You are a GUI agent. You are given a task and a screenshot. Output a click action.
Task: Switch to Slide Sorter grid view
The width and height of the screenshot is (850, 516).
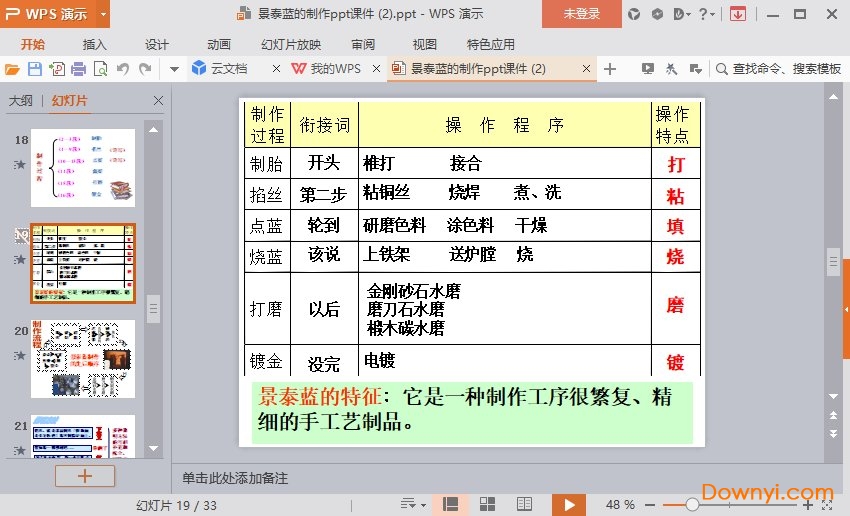(488, 505)
